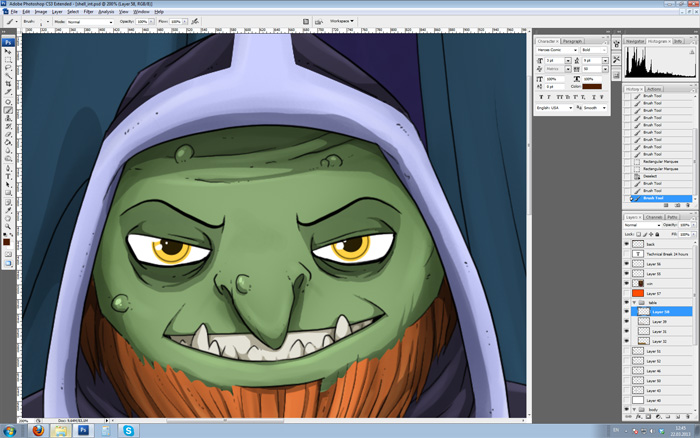Screen dimensions: 700x438
Task: Open the font family dropdown
Action: (x=575, y=50)
